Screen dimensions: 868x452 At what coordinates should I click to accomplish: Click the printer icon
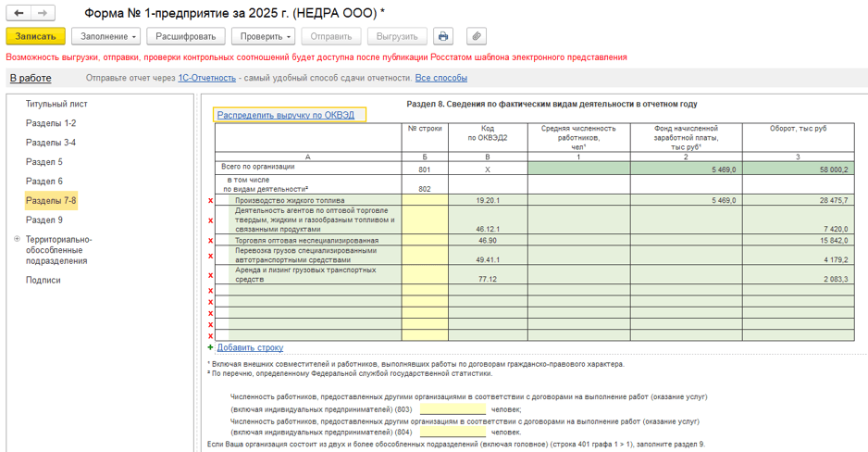pos(443,36)
